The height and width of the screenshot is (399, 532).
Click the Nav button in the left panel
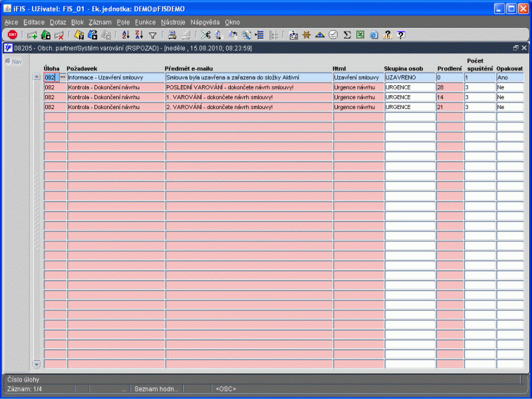click(14, 62)
